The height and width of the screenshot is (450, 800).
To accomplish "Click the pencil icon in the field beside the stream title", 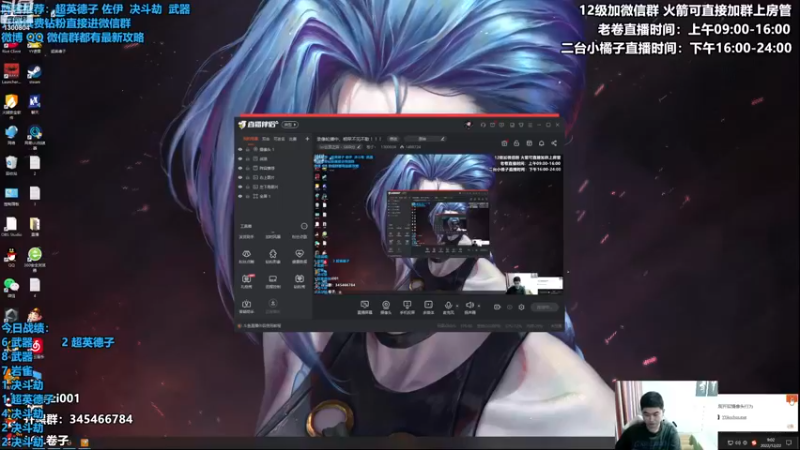I will (442, 139).
